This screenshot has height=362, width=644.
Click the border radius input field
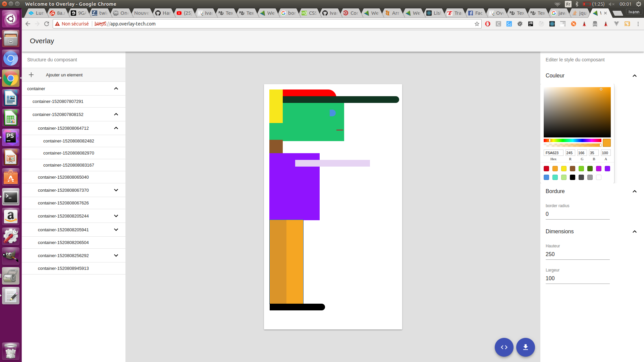click(577, 214)
